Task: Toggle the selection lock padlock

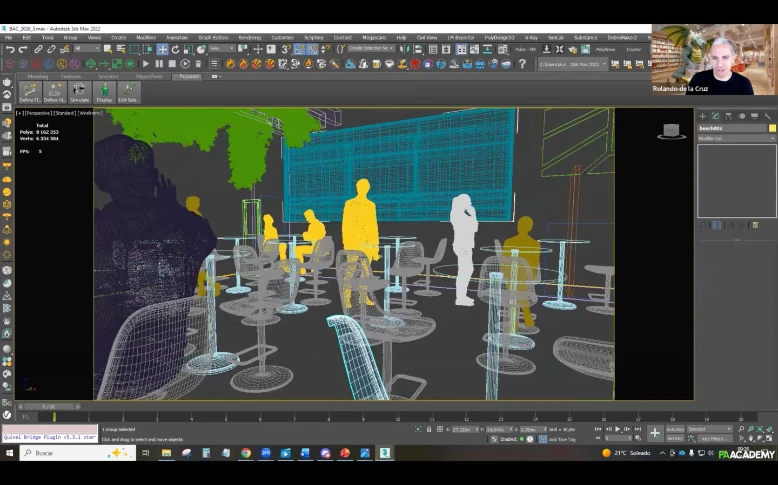Action: pos(429,429)
